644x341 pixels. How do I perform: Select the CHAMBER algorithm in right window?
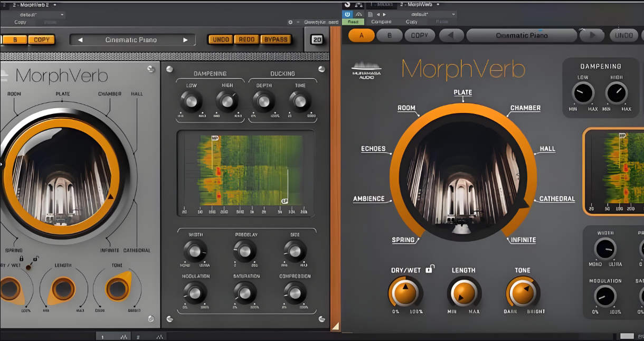click(x=525, y=108)
